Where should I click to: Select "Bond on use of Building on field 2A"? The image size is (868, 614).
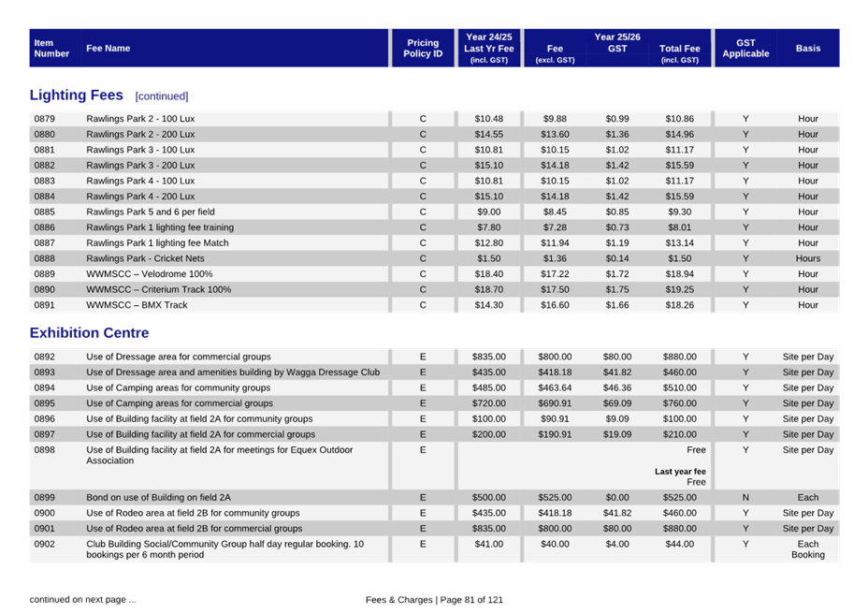(x=158, y=498)
